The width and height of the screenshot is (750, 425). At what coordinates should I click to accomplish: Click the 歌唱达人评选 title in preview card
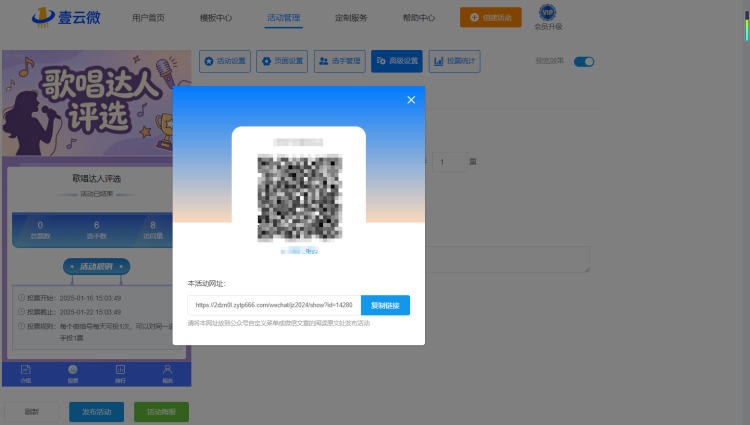click(97, 178)
